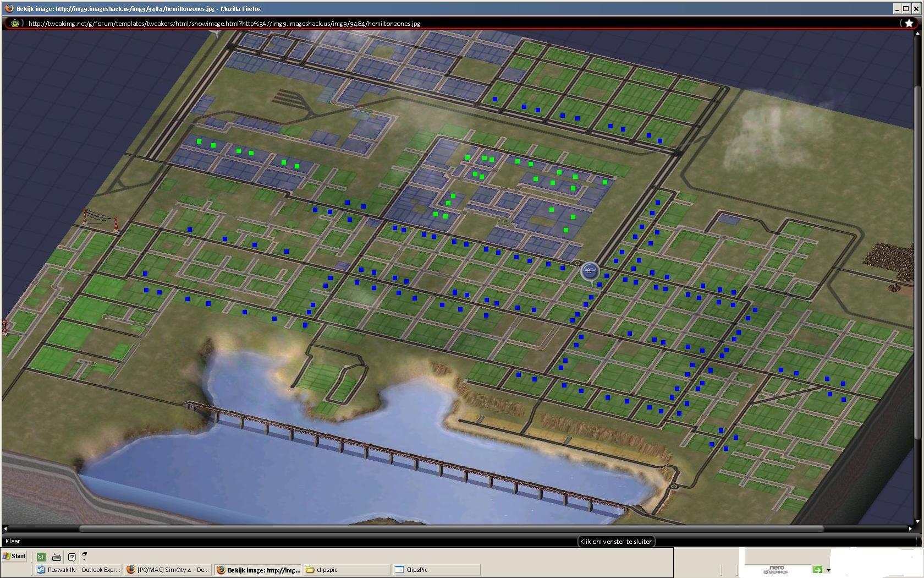The height and width of the screenshot is (578, 924).
Task: Switch to the SimCity 4 Firefox window
Action: [x=168, y=570]
